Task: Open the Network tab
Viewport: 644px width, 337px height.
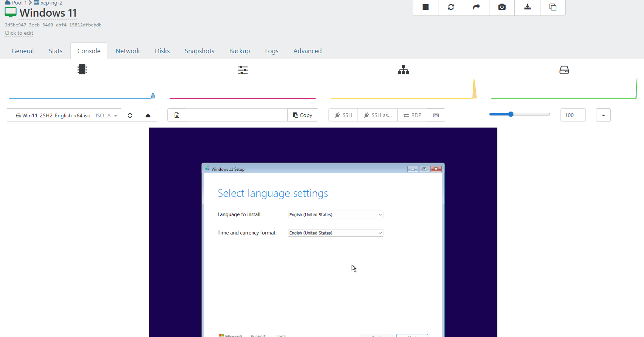Action: pyautogui.click(x=128, y=51)
